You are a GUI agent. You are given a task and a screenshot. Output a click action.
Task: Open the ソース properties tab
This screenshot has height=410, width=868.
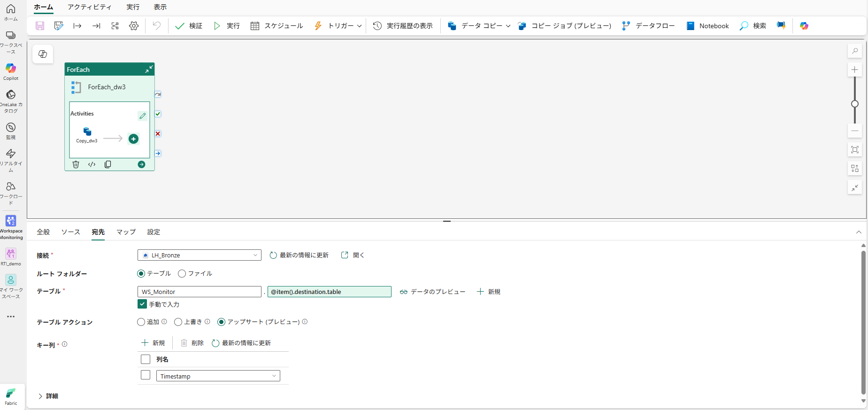point(70,232)
